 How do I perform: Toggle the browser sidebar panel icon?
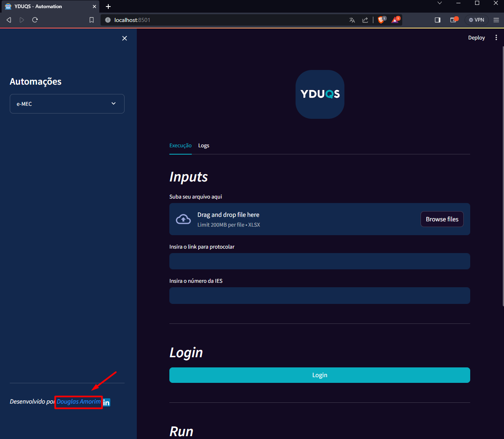pos(438,20)
